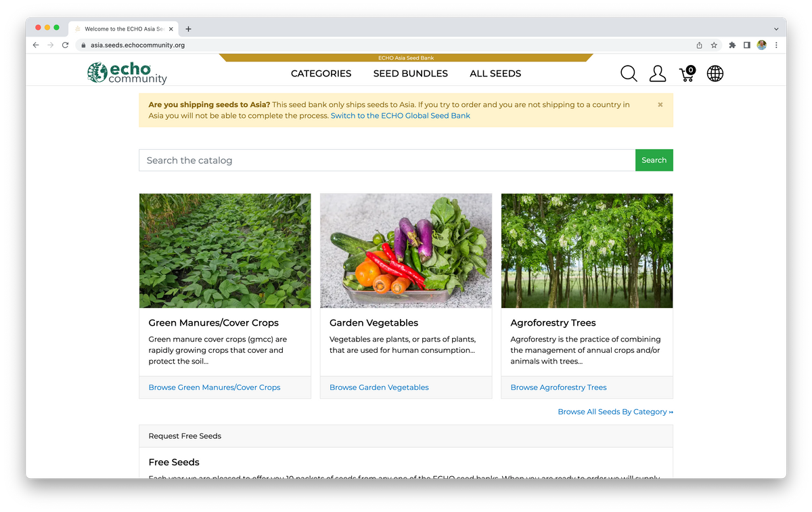Open the Categories menu

click(x=321, y=74)
